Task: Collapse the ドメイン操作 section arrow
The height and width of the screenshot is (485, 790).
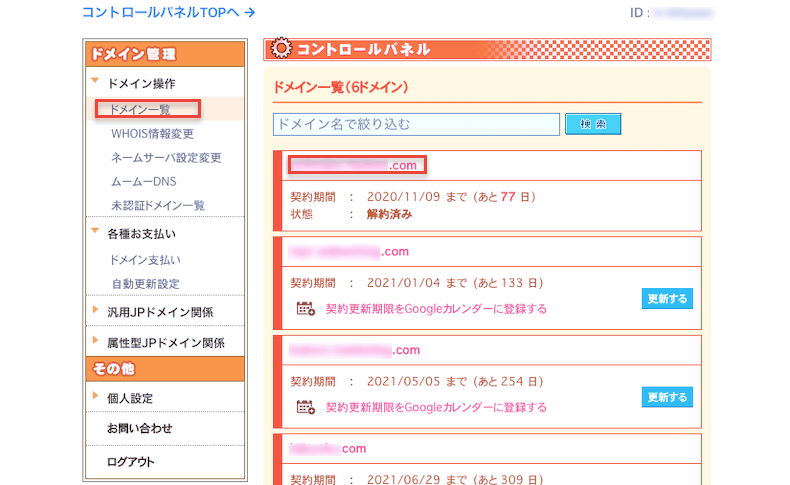Action: pyautogui.click(x=95, y=81)
